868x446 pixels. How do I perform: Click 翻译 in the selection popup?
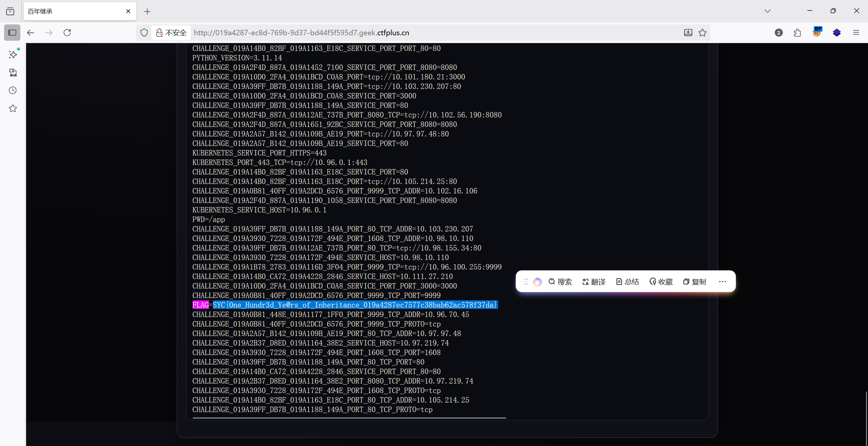click(594, 282)
